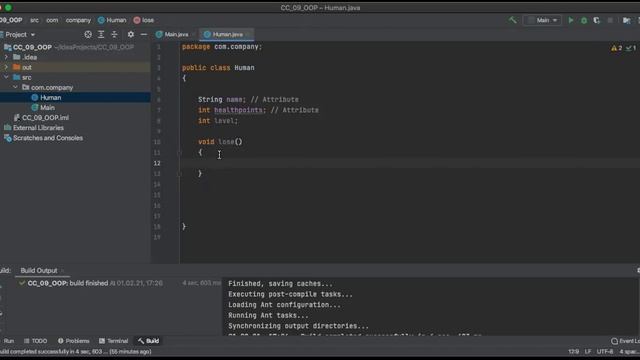The width and height of the screenshot is (640, 360).
Task: Click line number 12 in the gutter
Action: pyautogui.click(x=157, y=163)
